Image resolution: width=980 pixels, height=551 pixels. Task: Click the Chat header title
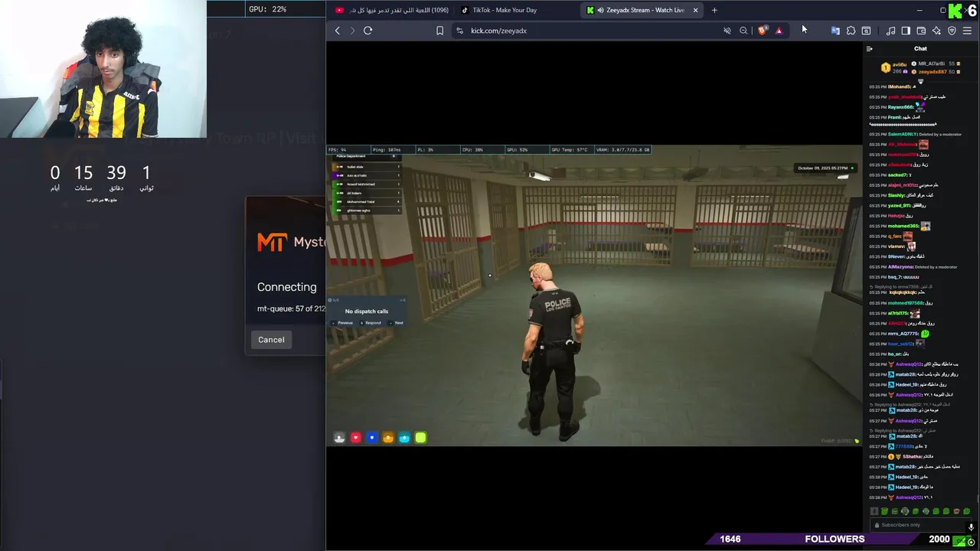click(920, 49)
